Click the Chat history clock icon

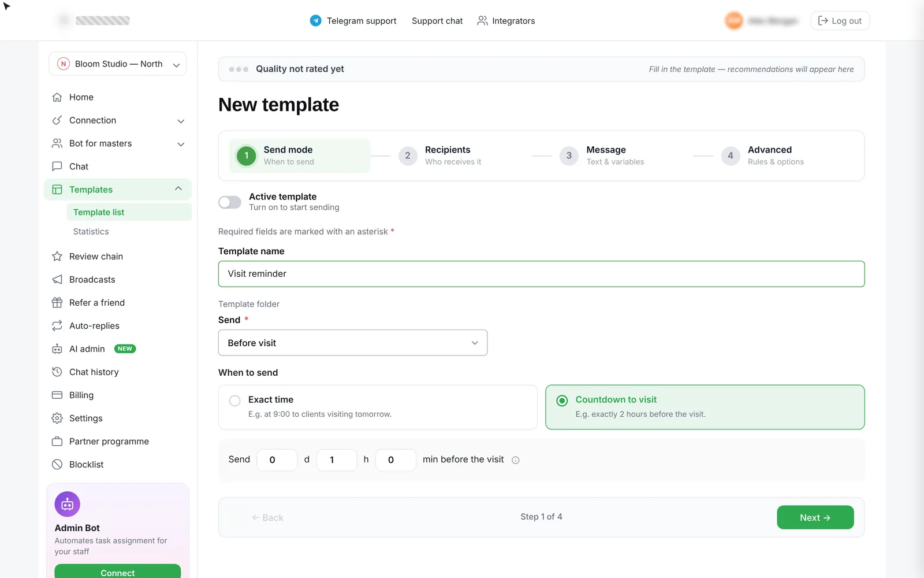(57, 372)
